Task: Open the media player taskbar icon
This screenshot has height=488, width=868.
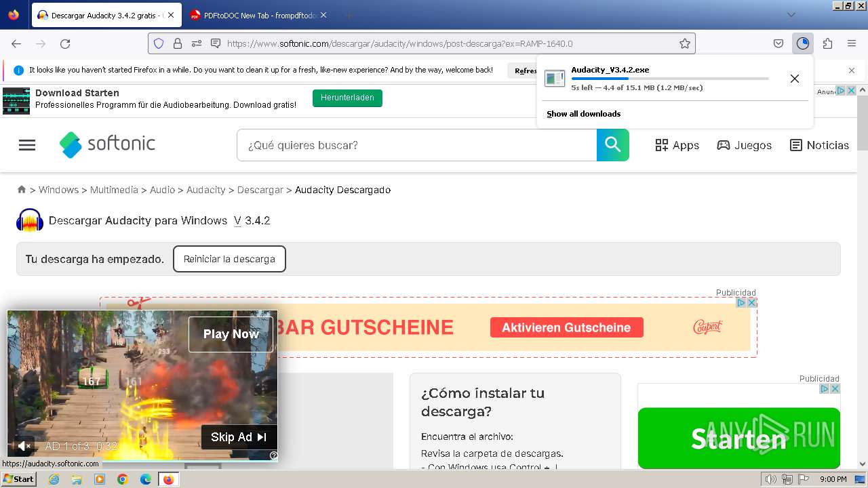Action: tap(100, 479)
